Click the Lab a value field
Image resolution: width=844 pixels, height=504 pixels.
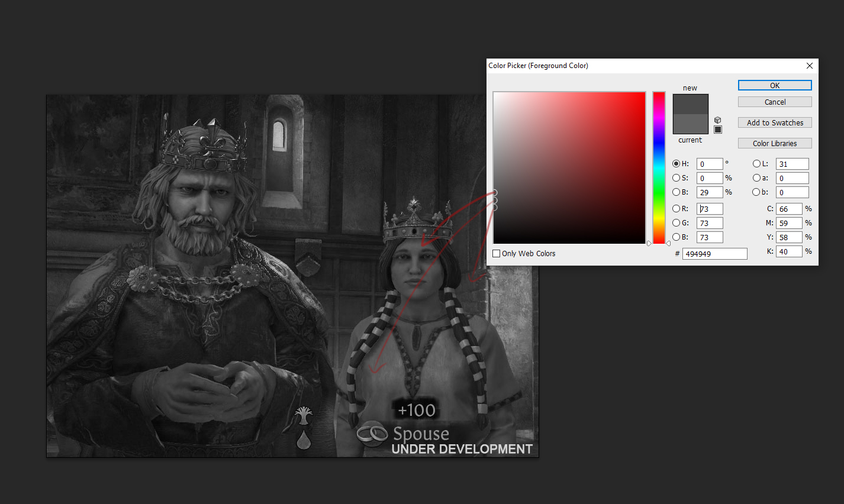pos(792,178)
